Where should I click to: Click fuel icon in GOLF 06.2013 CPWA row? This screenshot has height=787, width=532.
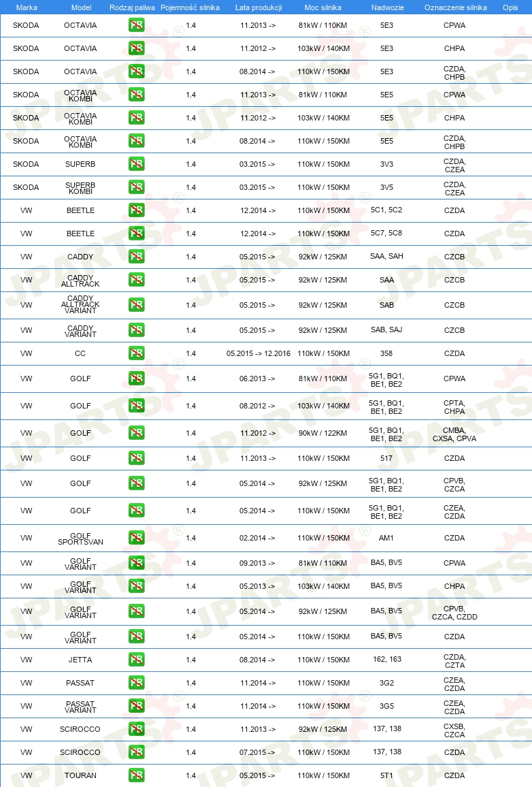coord(136,378)
